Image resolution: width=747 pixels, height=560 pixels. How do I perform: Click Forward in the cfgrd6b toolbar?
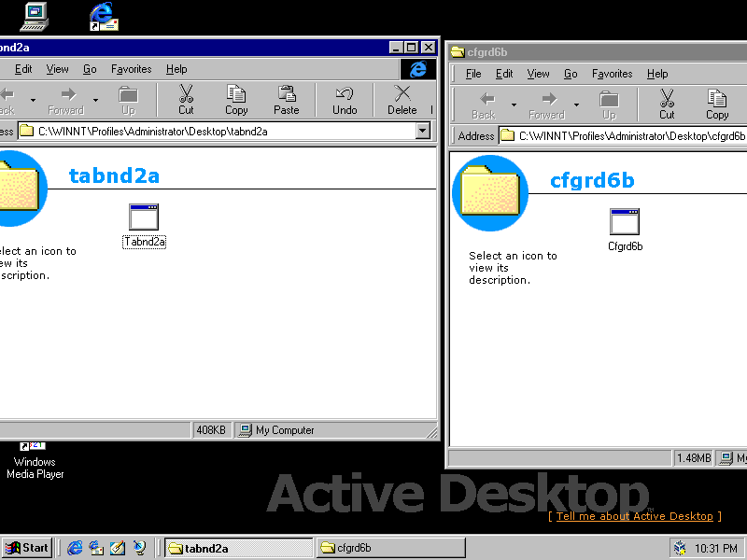(546, 105)
